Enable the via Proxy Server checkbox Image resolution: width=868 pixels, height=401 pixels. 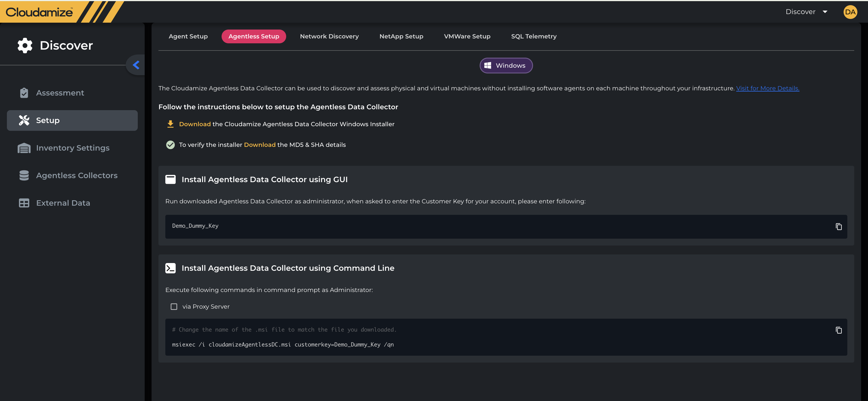174,306
